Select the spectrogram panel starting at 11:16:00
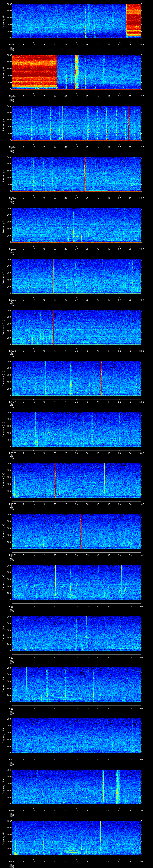This screenshot has height=868, width=153. pos(76,786)
